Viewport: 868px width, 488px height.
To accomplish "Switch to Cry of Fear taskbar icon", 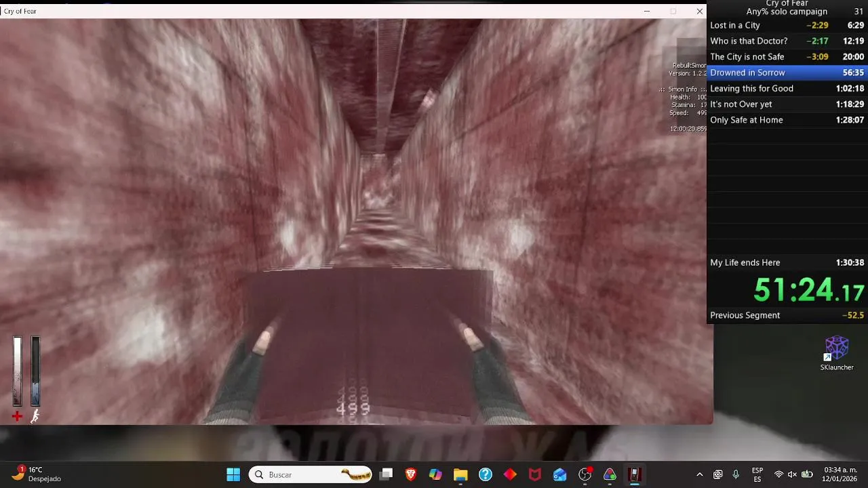I will coord(635,474).
